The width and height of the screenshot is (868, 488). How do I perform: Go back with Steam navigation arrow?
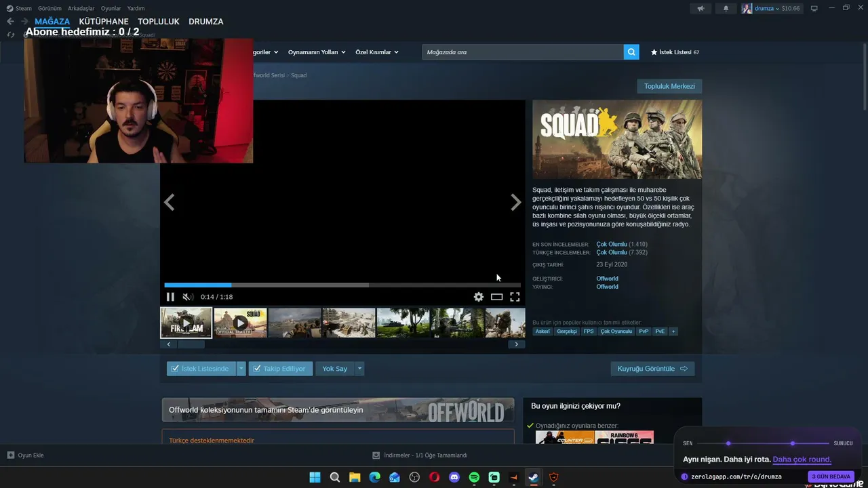[x=10, y=22]
